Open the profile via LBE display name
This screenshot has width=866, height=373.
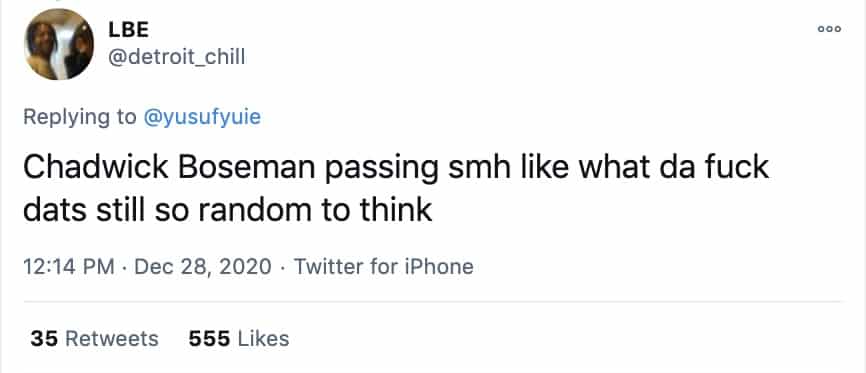tap(129, 30)
